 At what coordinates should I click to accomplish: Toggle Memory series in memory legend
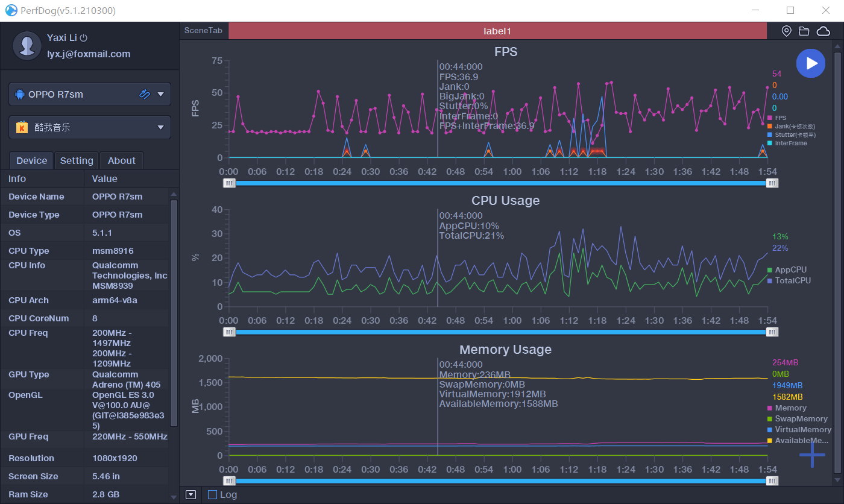[x=787, y=408]
